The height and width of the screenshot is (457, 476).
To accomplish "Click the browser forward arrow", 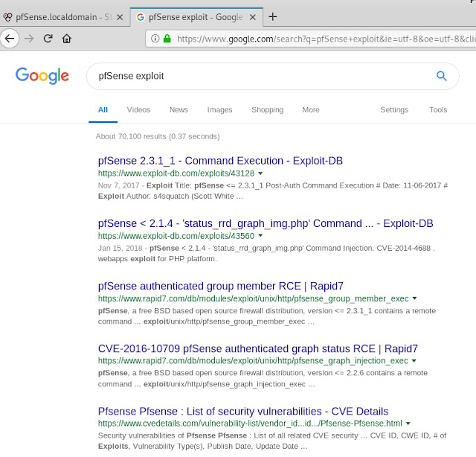I will [x=29, y=39].
